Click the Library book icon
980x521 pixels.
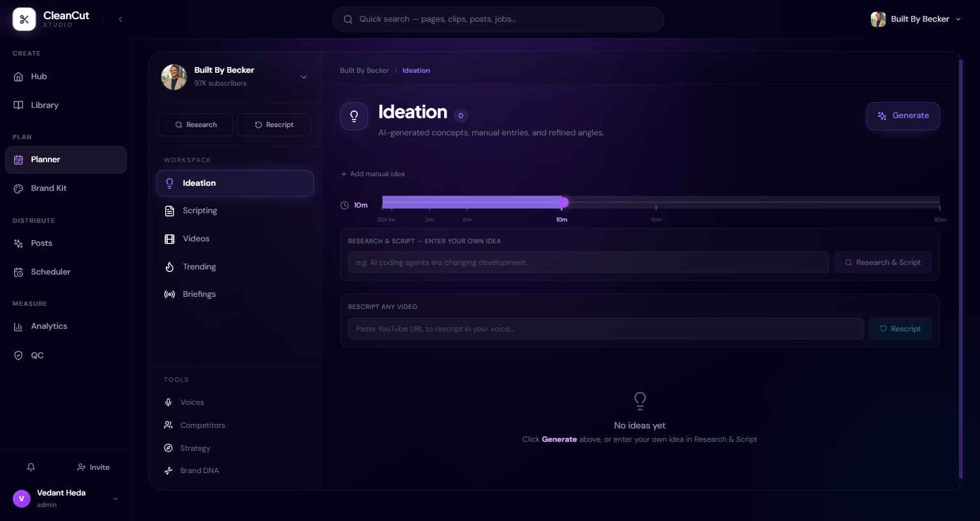click(19, 105)
